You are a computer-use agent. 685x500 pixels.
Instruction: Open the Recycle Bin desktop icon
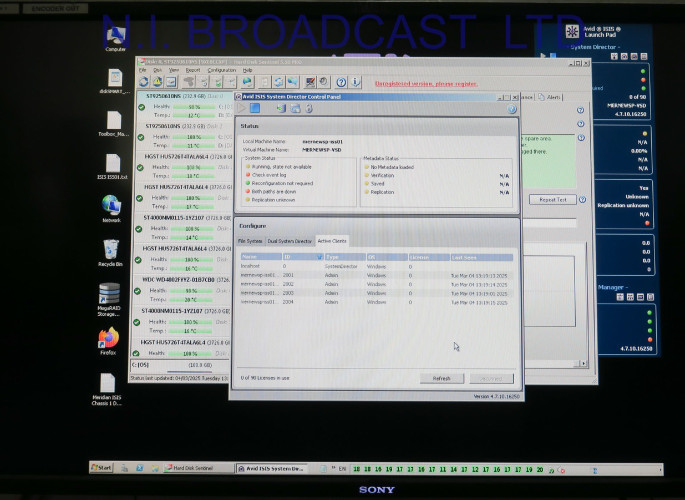pos(111,253)
